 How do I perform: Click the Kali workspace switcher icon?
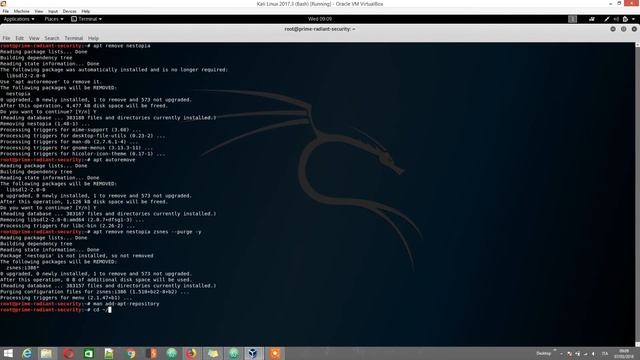(573, 19)
